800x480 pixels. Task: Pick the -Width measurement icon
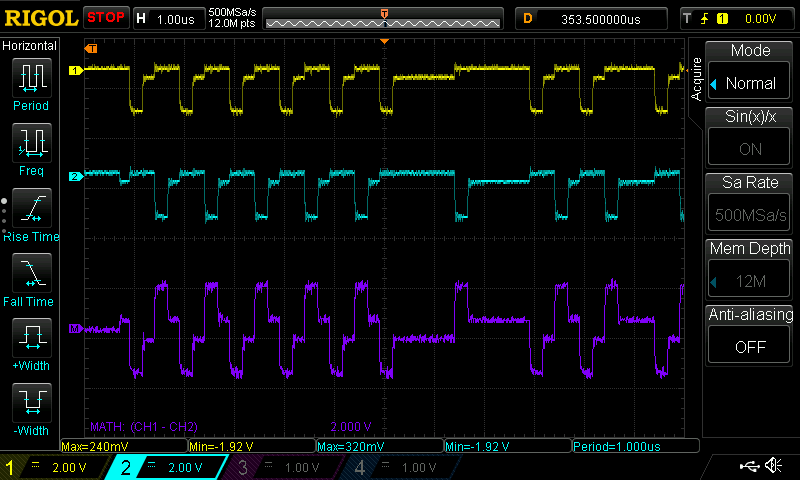coord(31,403)
